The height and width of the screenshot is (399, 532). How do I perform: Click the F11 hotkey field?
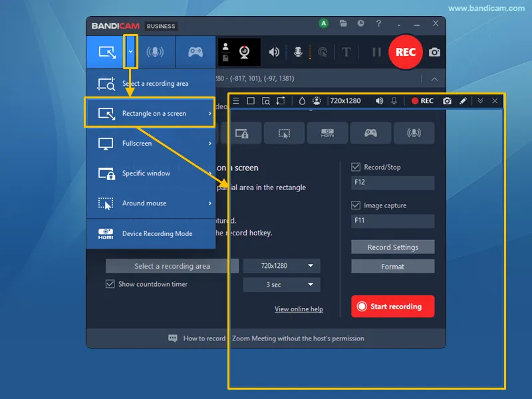pyautogui.click(x=392, y=221)
